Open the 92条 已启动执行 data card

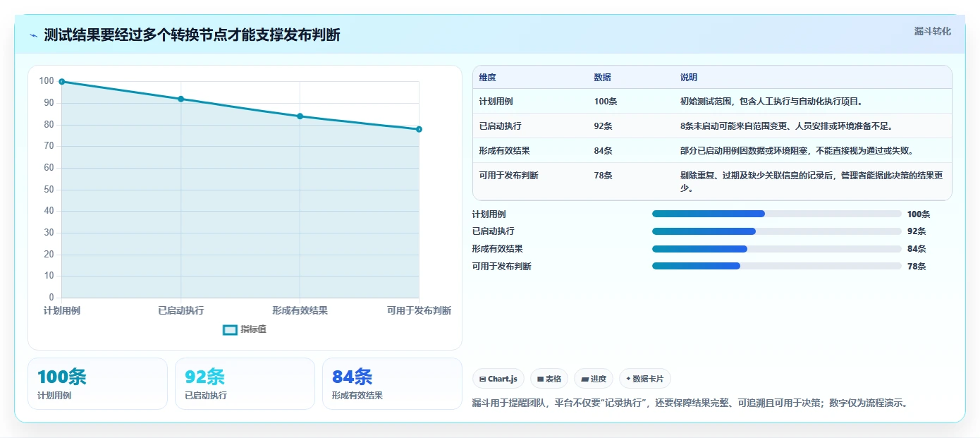[245, 384]
